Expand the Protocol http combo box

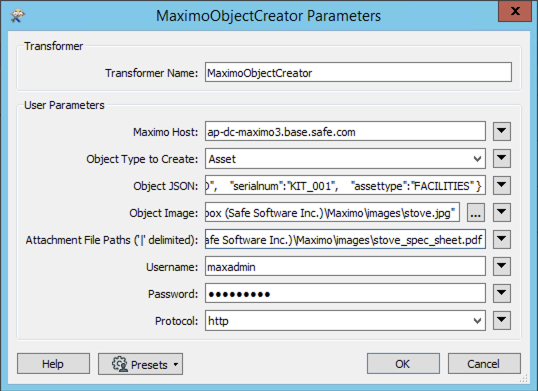345,321
